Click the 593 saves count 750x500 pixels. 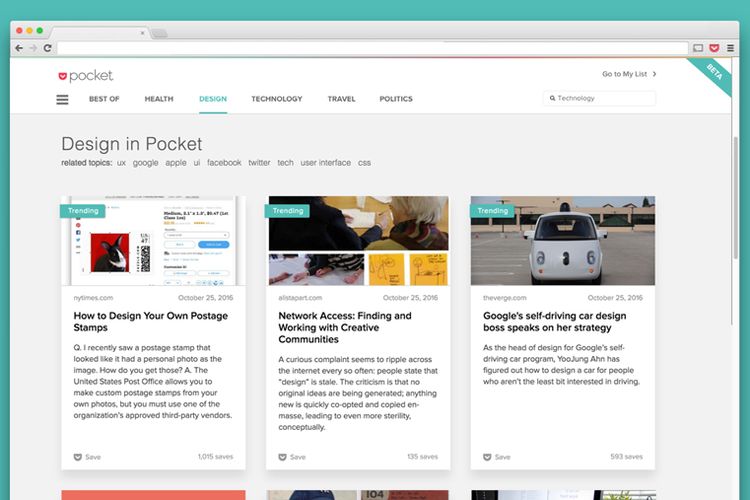click(x=627, y=457)
